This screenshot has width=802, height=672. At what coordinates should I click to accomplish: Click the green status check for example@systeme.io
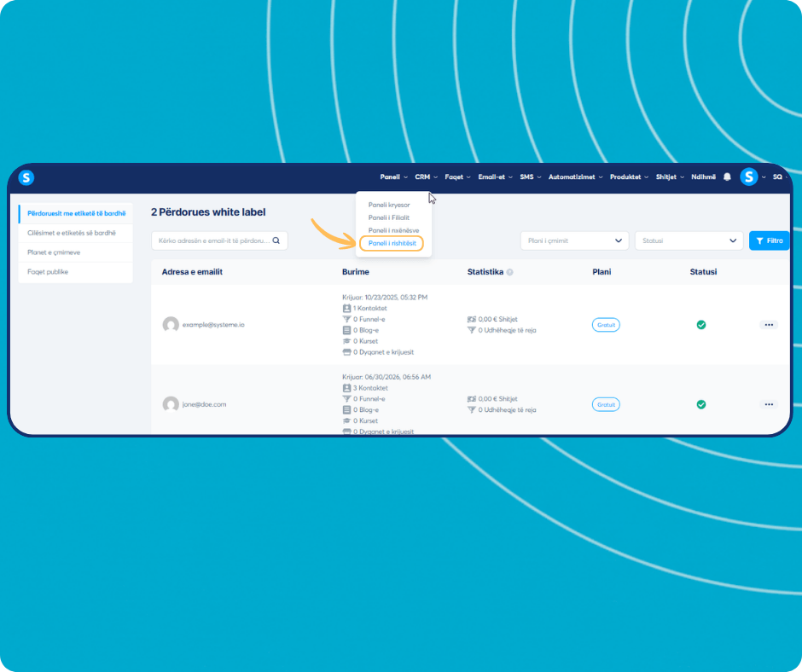[x=700, y=325]
